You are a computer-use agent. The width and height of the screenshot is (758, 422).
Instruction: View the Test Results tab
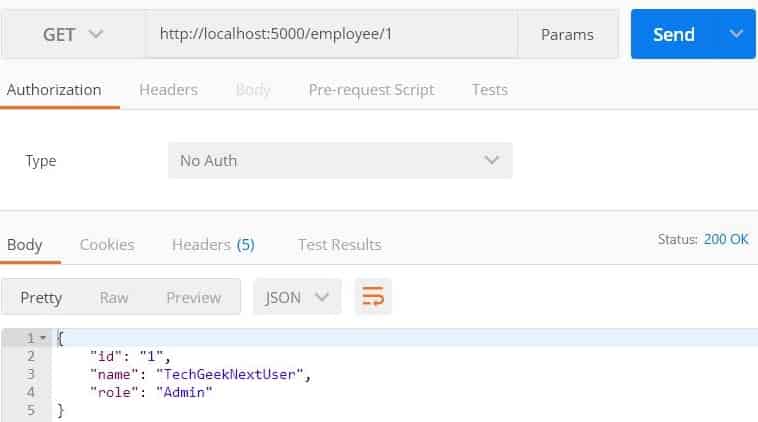point(339,245)
